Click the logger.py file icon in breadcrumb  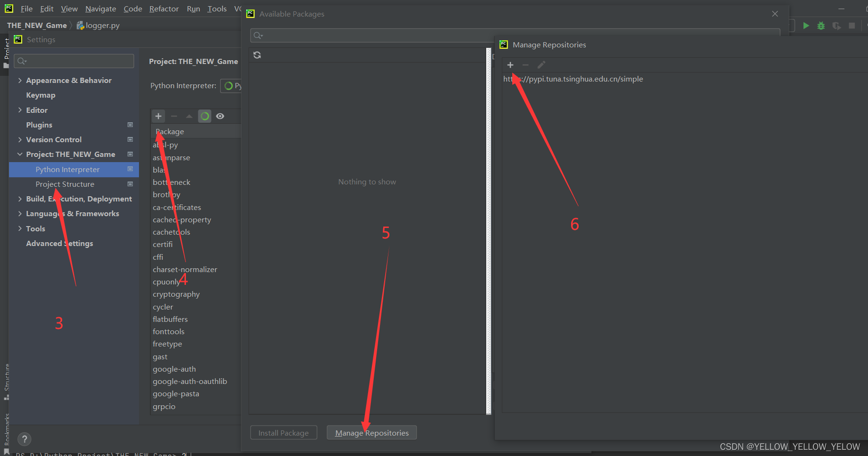click(80, 26)
